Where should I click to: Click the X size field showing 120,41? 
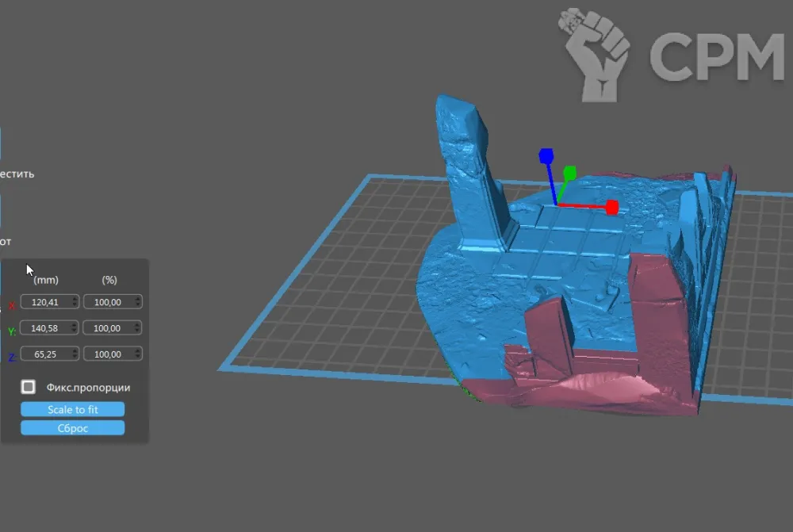pyautogui.click(x=44, y=301)
